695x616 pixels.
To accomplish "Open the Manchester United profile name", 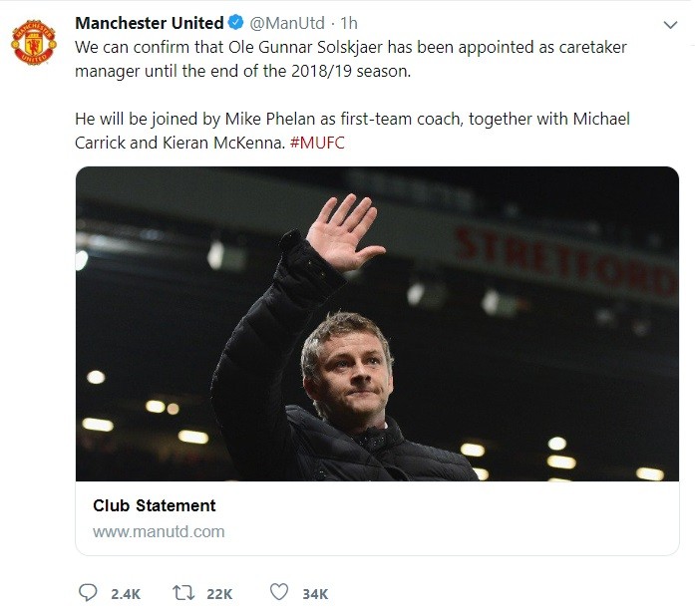I will coord(150,23).
